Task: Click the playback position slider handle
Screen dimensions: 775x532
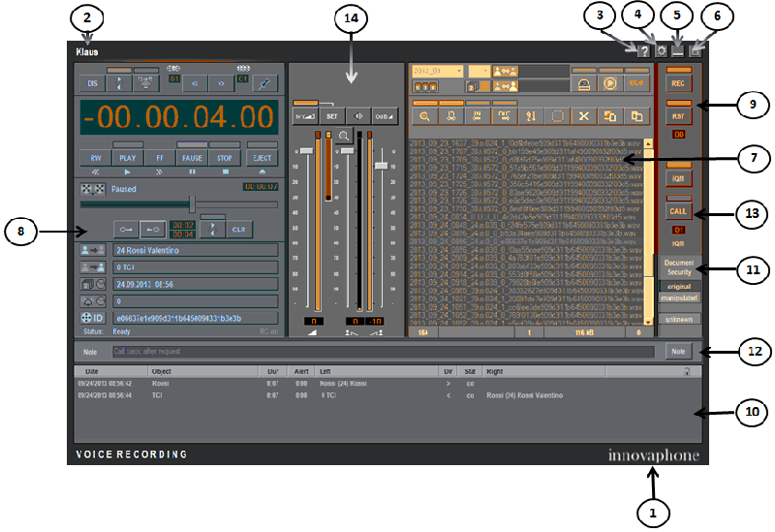Action: point(192,203)
